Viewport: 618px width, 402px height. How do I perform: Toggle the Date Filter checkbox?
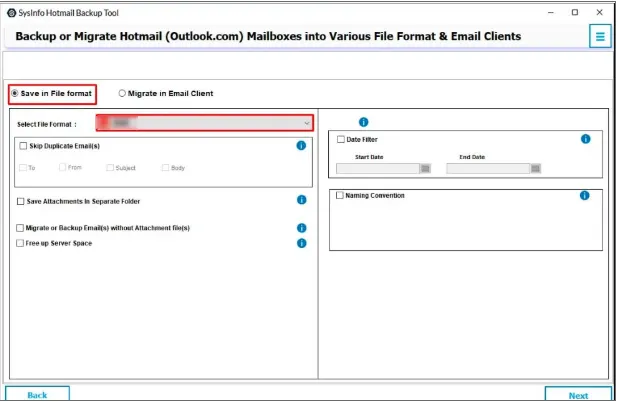pyautogui.click(x=341, y=140)
